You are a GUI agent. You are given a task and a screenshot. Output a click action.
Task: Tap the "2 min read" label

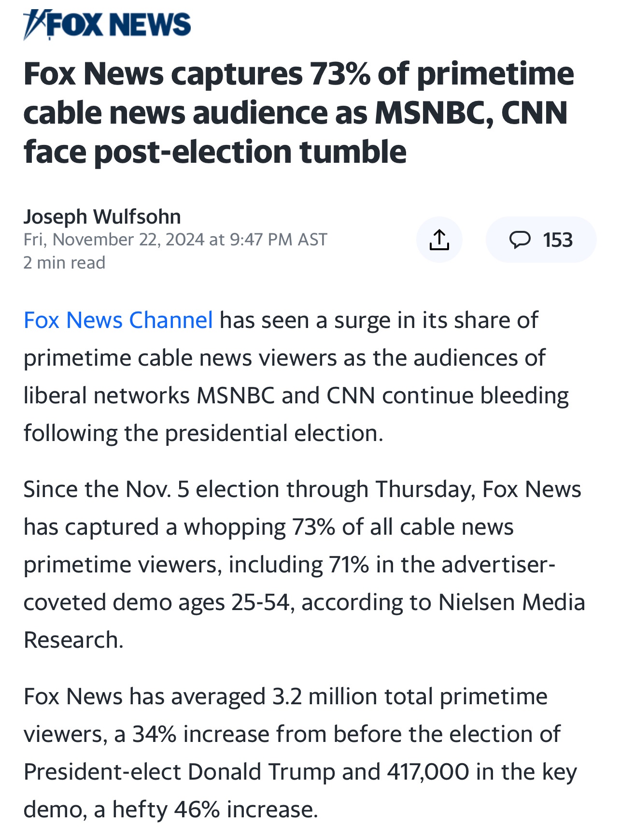pos(64,263)
